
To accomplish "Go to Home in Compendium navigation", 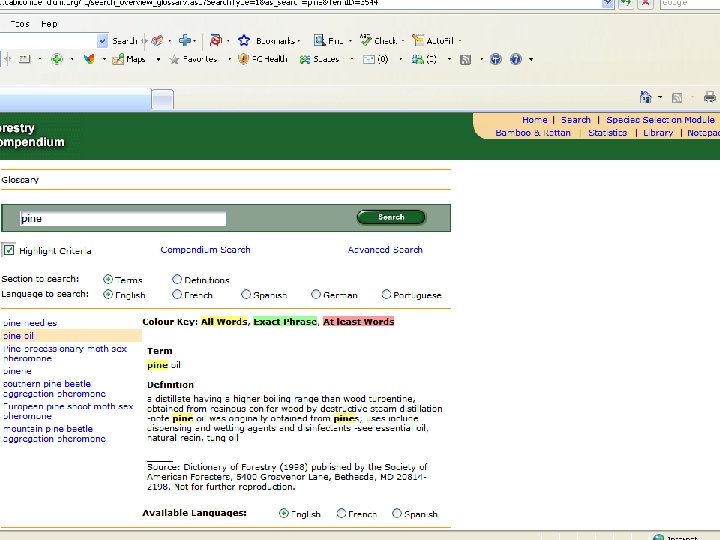I will point(534,120).
